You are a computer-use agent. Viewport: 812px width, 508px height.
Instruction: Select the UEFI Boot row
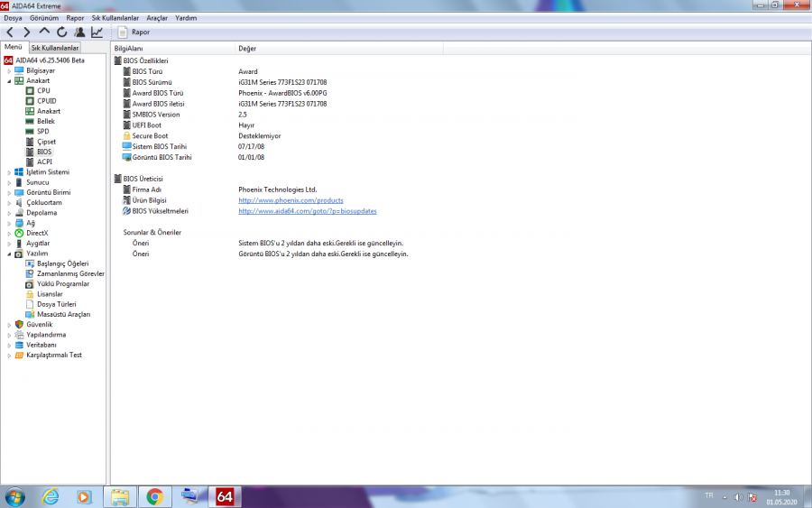pyautogui.click(x=277, y=125)
